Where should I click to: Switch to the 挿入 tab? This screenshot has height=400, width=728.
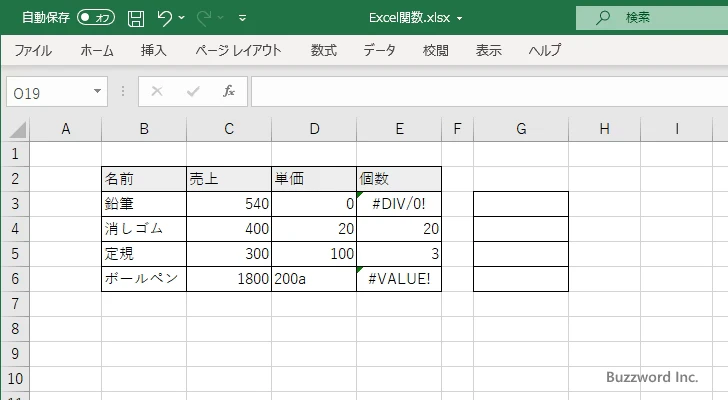[x=154, y=50]
